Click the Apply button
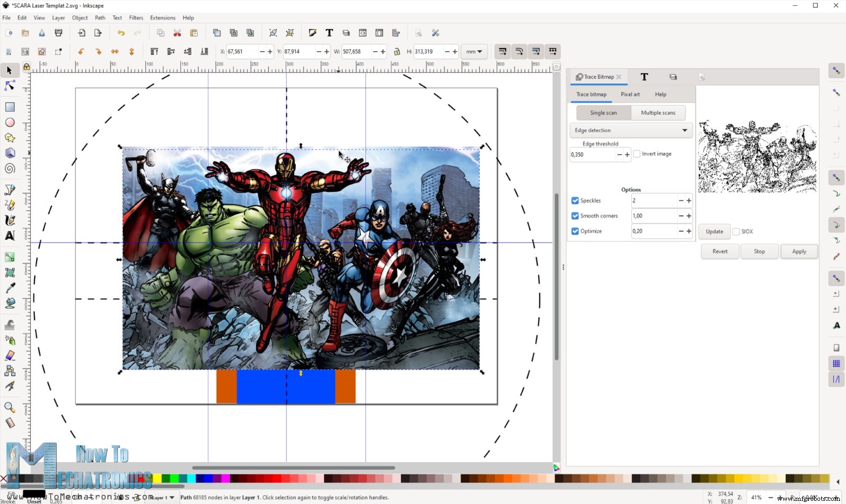Screen dimensions: 846x504 coord(798,251)
